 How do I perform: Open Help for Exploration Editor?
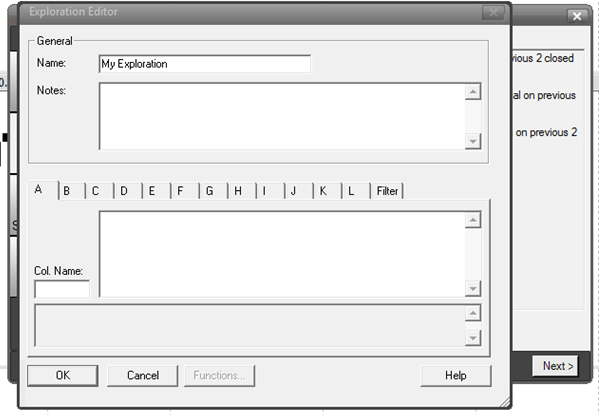click(456, 376)
